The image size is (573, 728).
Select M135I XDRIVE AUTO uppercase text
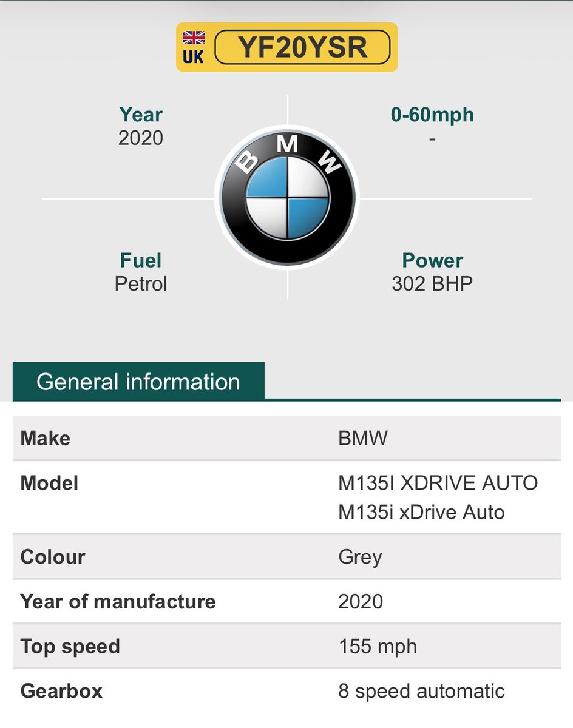coord(438,484)
